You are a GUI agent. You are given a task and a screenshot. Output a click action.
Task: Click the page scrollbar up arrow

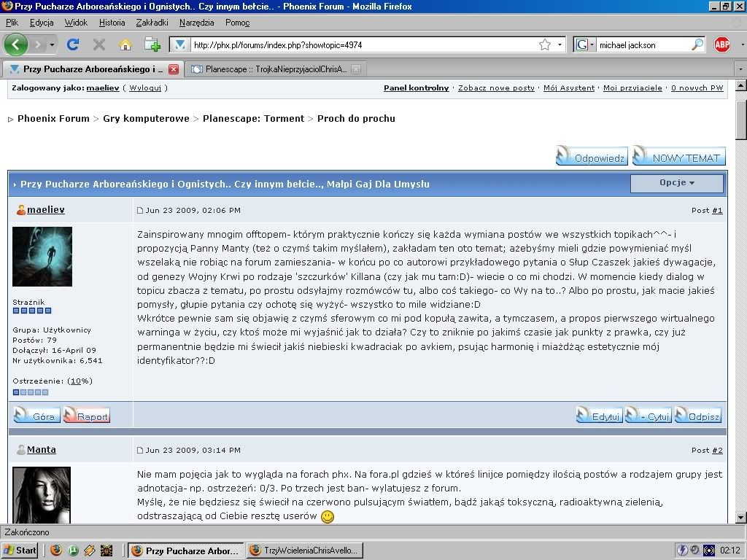(741, 86)
